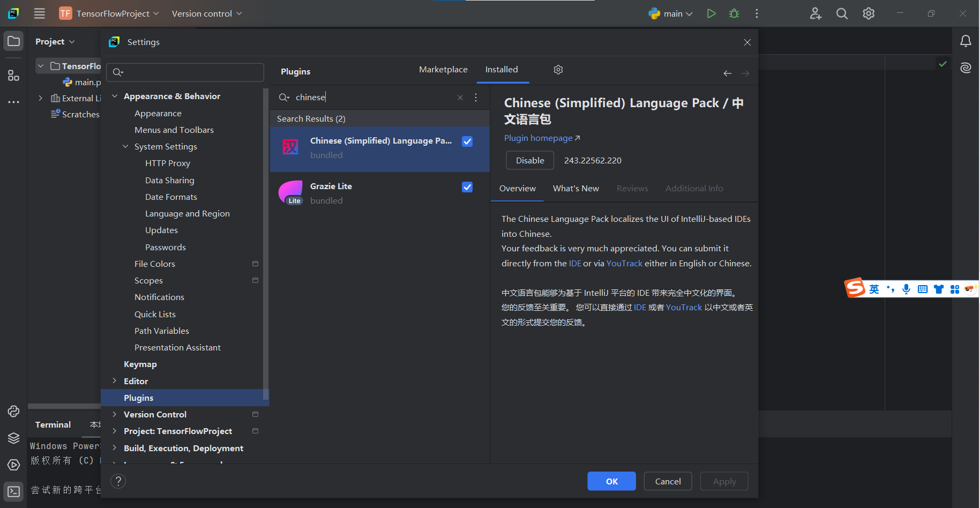Select the Terminal tab

(x=53, y=425)
